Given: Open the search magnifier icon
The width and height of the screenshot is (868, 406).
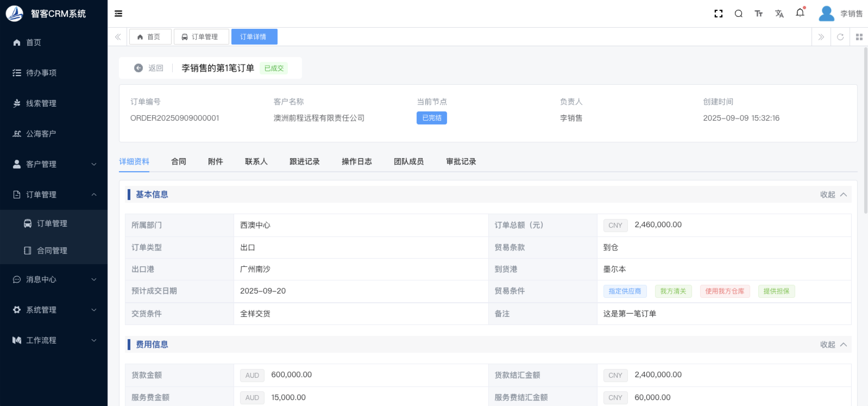Looking at the screenshot, I should tap(738, 14).
